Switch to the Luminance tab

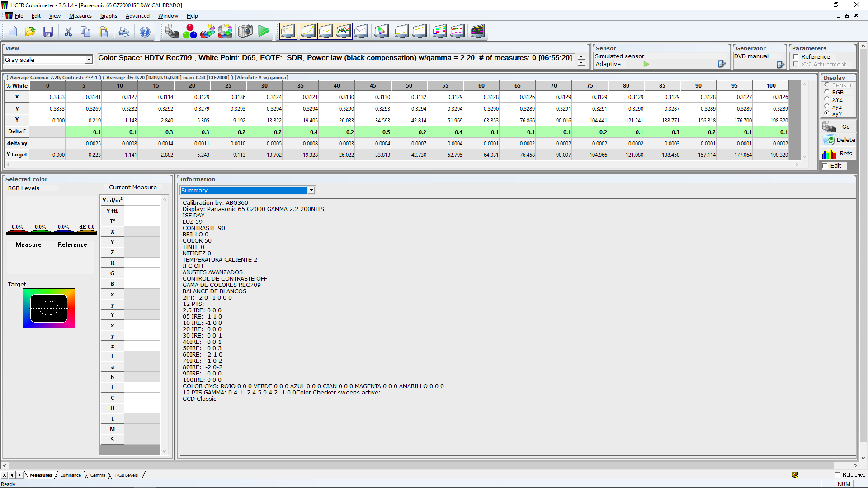[71, 475]
